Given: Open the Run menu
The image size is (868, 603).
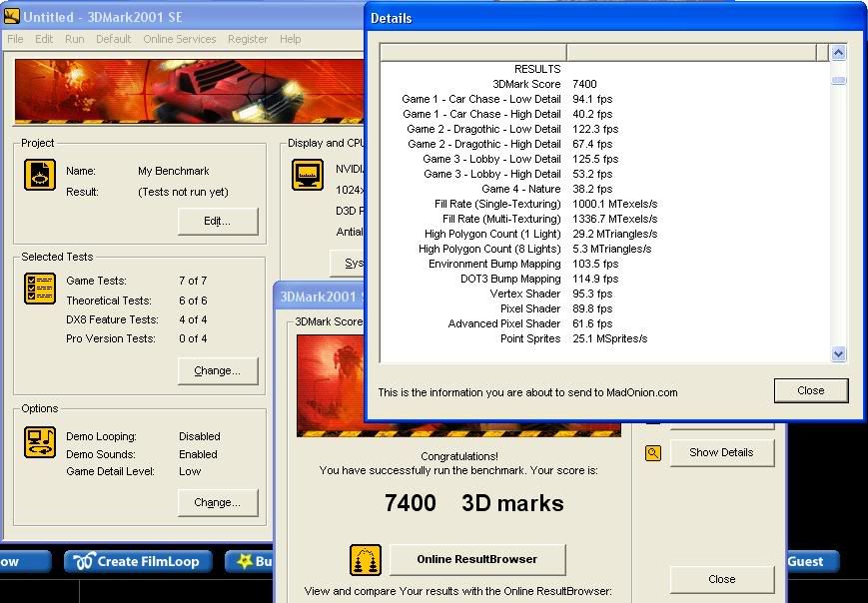Looking at the screenshot, I should pyautogui.click(x=72, y=39).
